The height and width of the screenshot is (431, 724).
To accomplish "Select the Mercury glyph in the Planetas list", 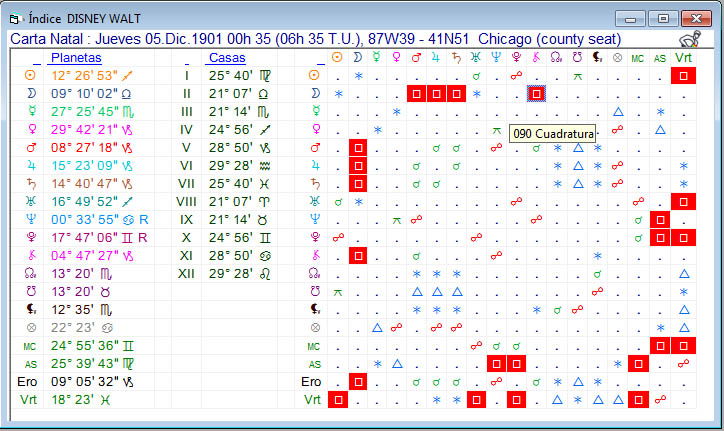I will tap(31, 111).
